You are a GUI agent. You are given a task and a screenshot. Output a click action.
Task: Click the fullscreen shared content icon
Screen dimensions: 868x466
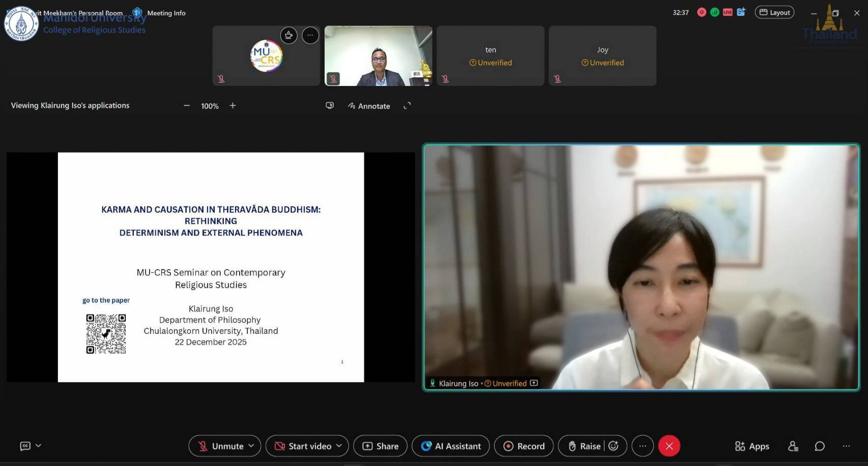[x=407, y=106]
